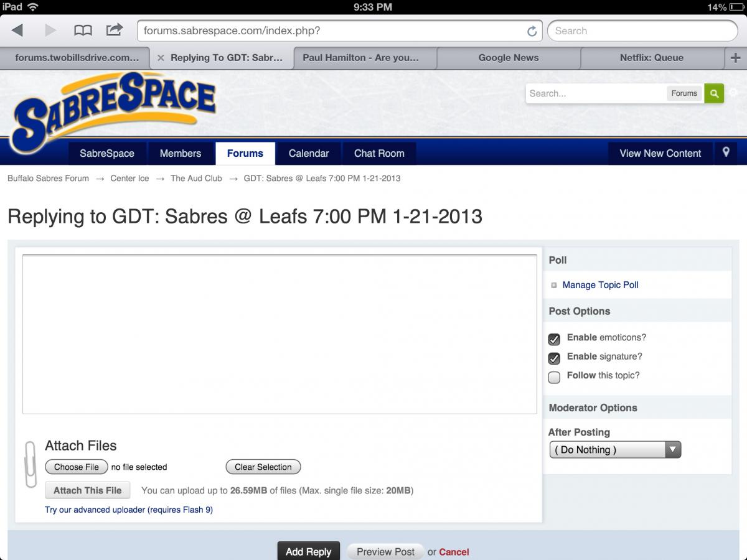Click View New Content
The width and height of the screenshot is (747, 560).
[x=660, y=153]
